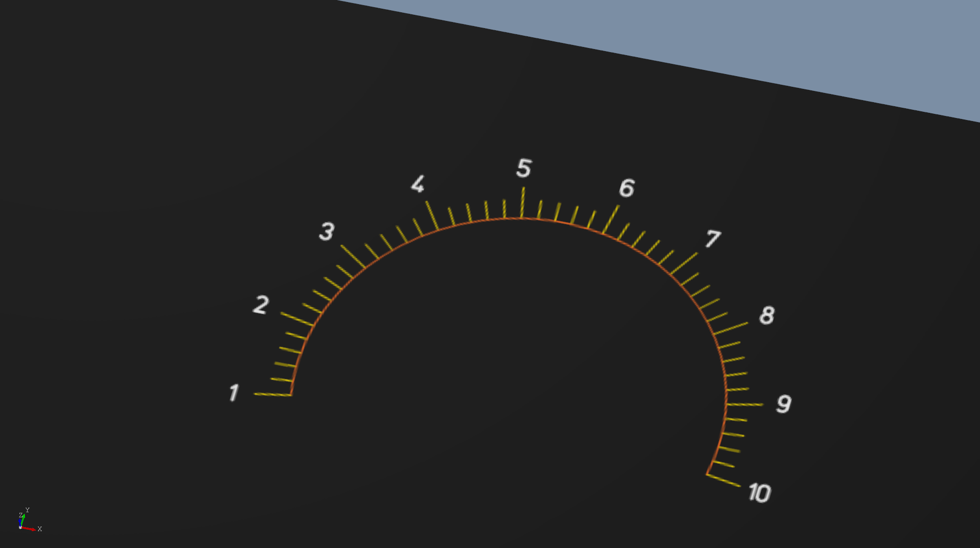
Task: Select the number 9 scale label
Action: point(783,404)
